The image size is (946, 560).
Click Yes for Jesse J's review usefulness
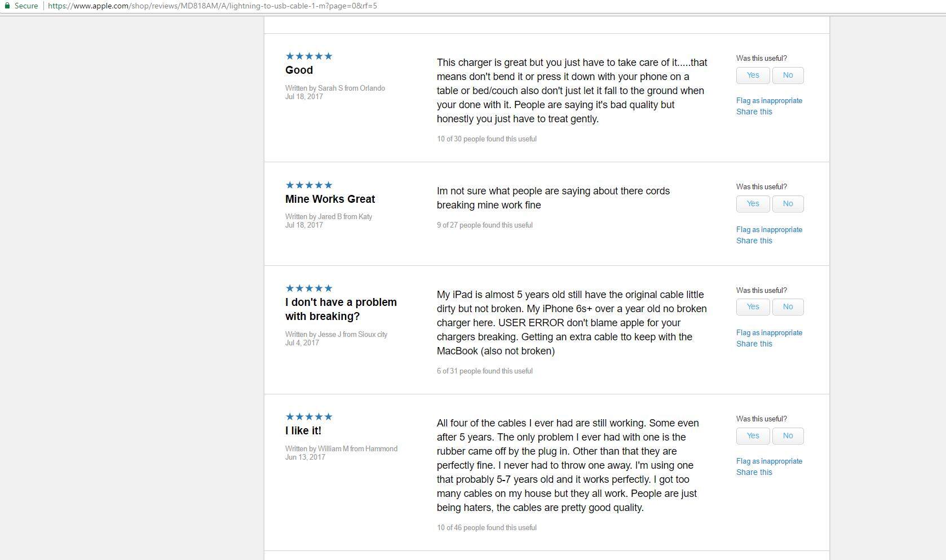click(x=753, y=307)
